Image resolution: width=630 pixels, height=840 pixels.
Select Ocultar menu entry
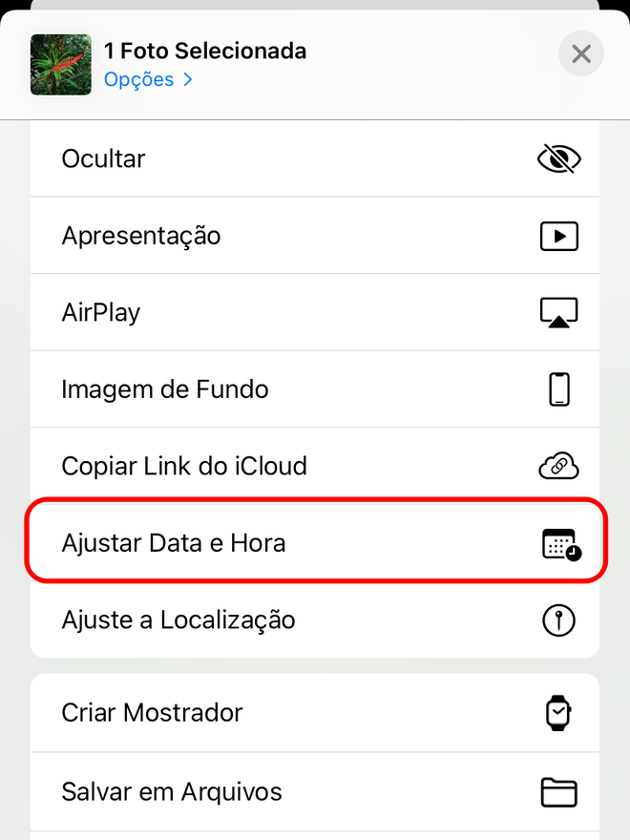(315, 158)
